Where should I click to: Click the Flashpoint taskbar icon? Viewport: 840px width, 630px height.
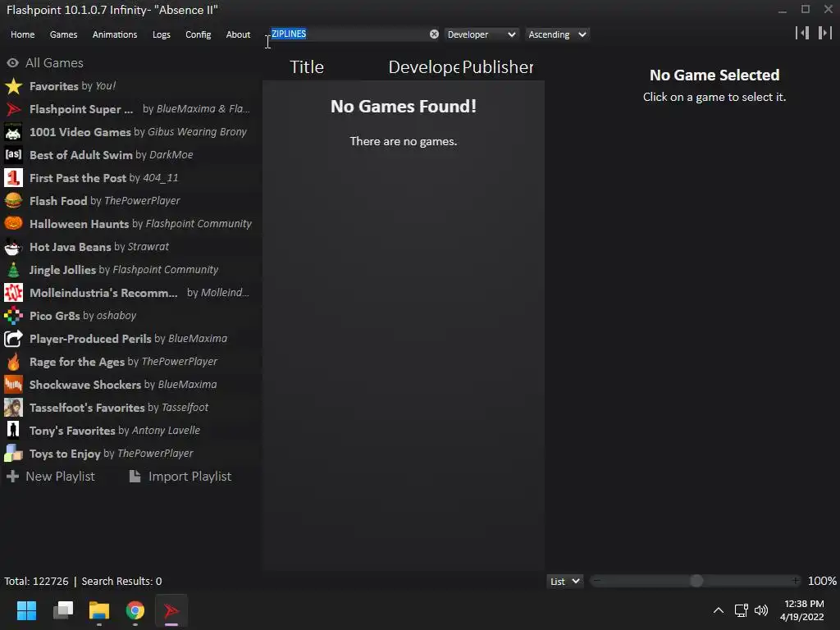(x=171, y=610)
